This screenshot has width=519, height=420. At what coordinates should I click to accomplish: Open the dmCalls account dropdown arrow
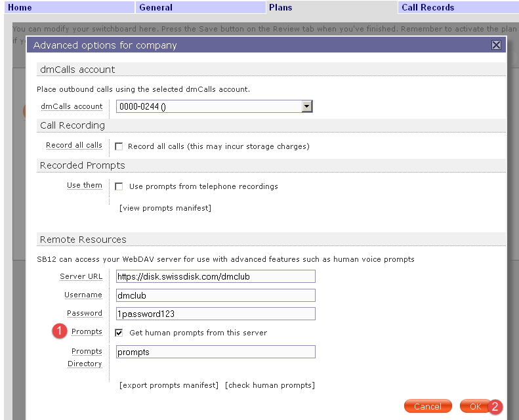(307, 106)
